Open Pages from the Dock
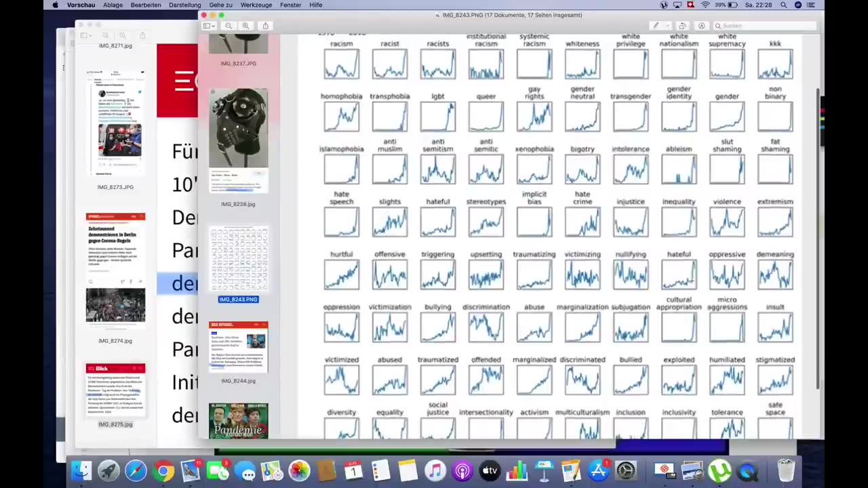The width and height of the screenshot is (868, 488). coord(571,470)
